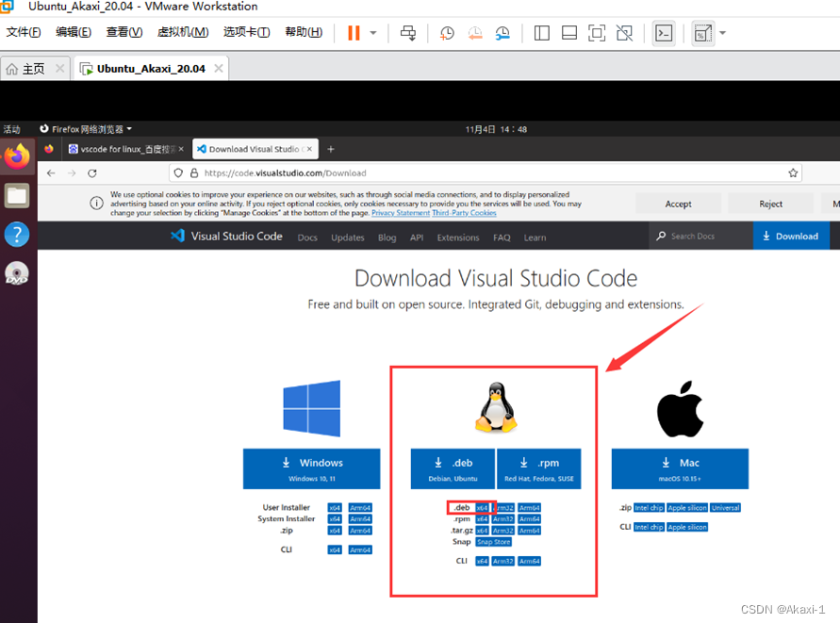This screenshot has height=623, width=840.
Task: Click the Windows download button
Action: click(x=312, y=468)
